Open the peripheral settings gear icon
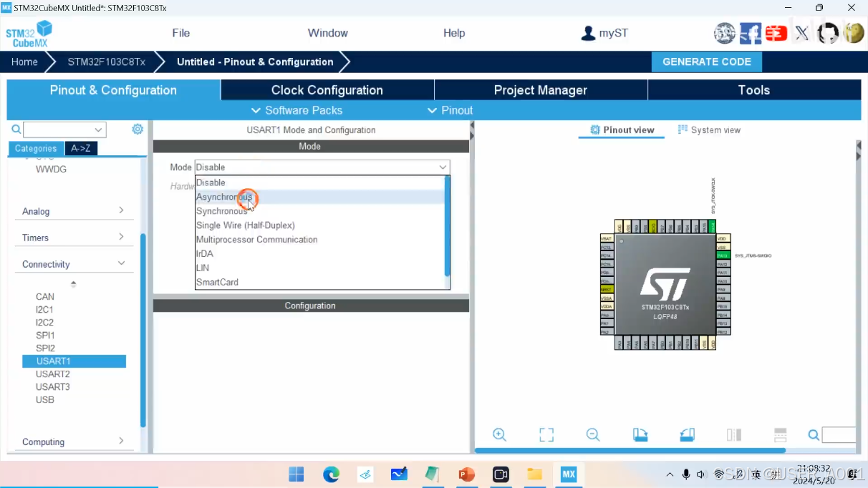This screenshot has height=488, width=868. 138,129
